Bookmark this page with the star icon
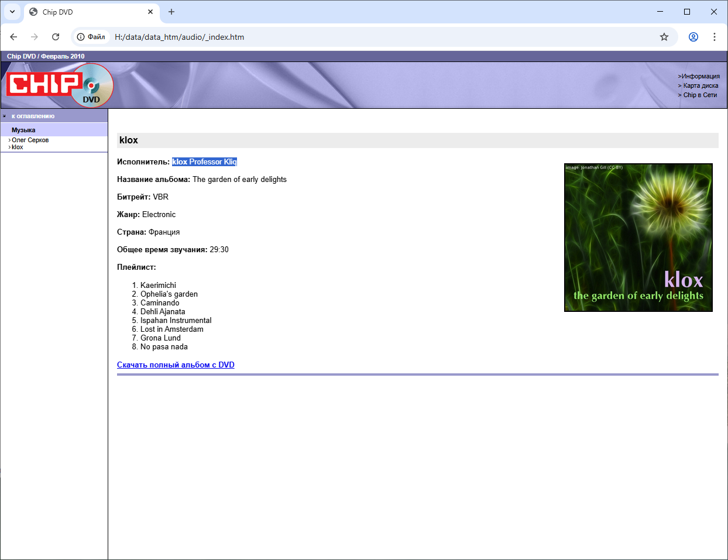Screen dimensions: 728x560 click(664, 37)
